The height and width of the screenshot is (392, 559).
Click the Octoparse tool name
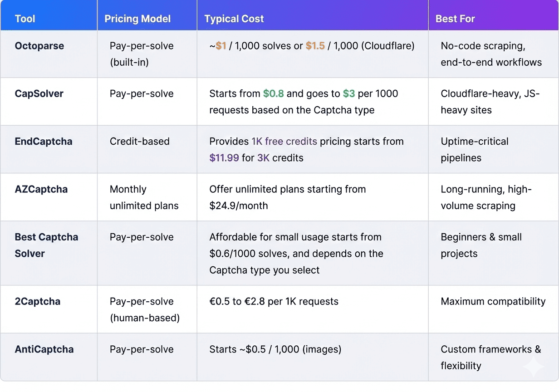click(x=39, y=46)
